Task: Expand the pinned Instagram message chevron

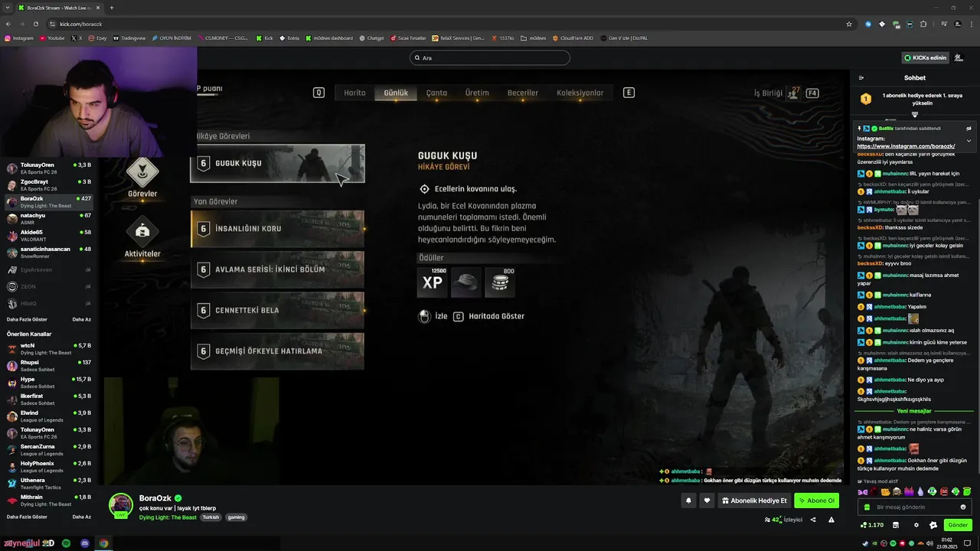Action: [x=969, y=141]
